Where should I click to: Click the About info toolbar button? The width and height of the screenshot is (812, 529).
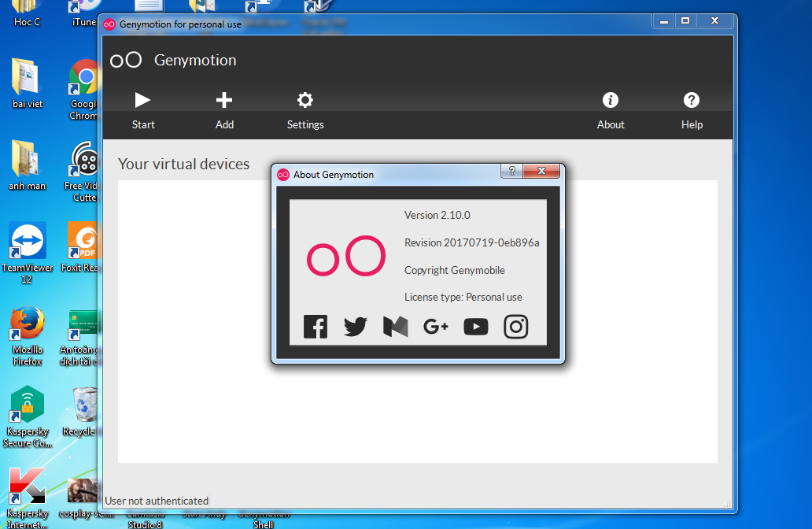click(x=611, y=109)
